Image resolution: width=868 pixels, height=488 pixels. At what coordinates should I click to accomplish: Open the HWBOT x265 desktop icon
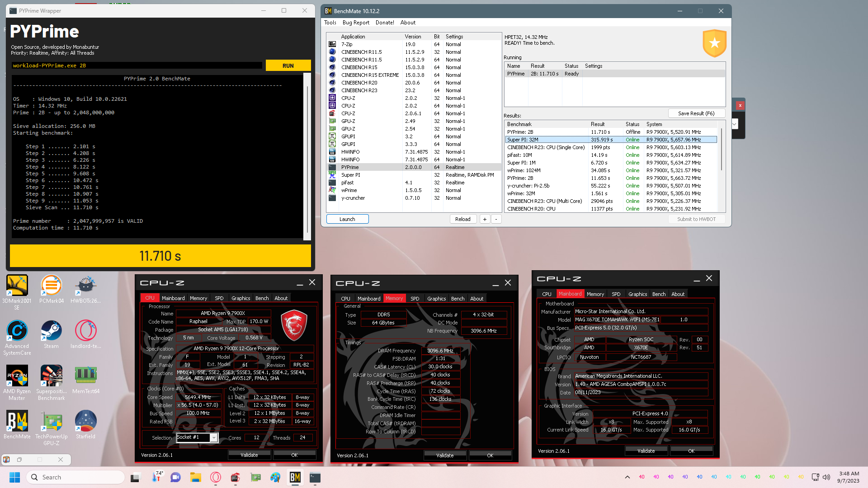click(x=85, y=289)
